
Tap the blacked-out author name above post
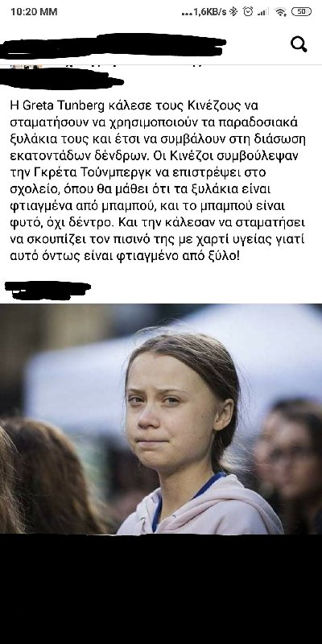click(62, 79)
